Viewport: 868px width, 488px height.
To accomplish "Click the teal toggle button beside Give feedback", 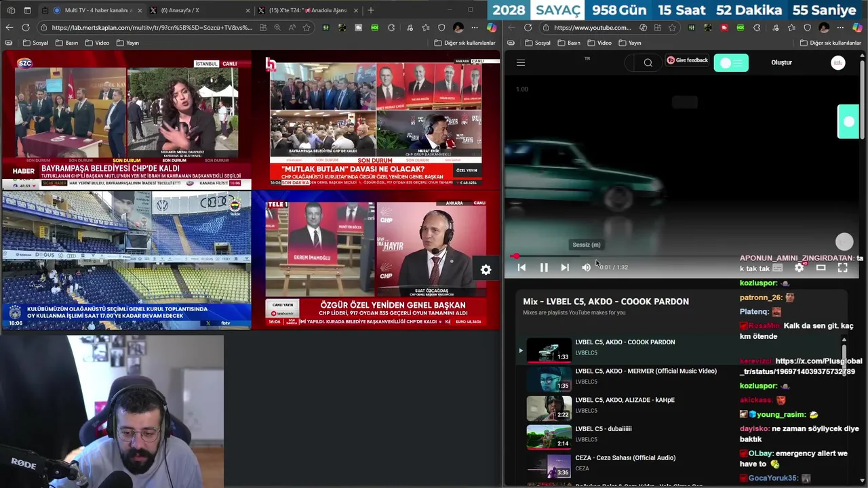I will point(731,63).
